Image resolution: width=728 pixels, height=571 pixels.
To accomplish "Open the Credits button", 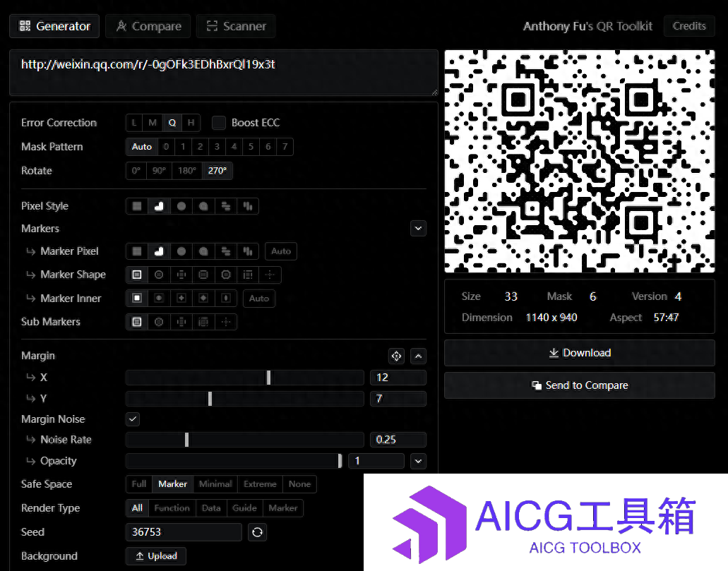I will click(689, 26).
